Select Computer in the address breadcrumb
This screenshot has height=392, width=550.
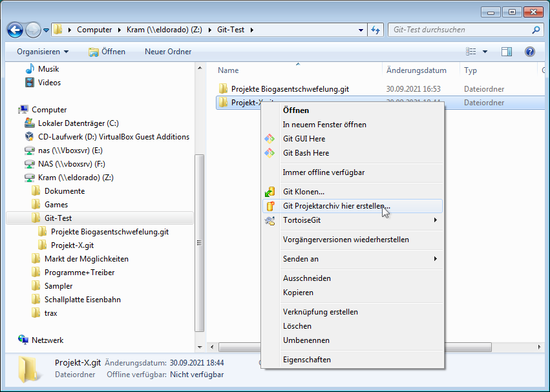tap(94, 30)
